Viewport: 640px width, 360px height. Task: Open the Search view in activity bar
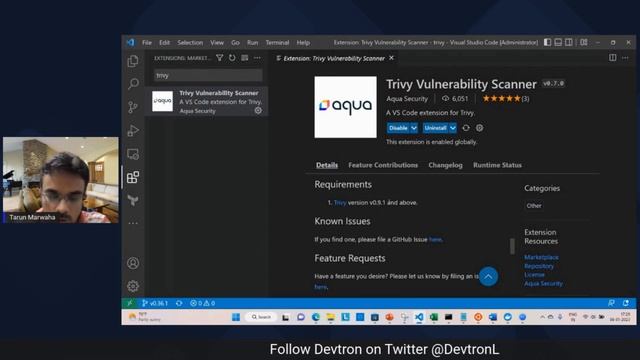coord(133,84)
